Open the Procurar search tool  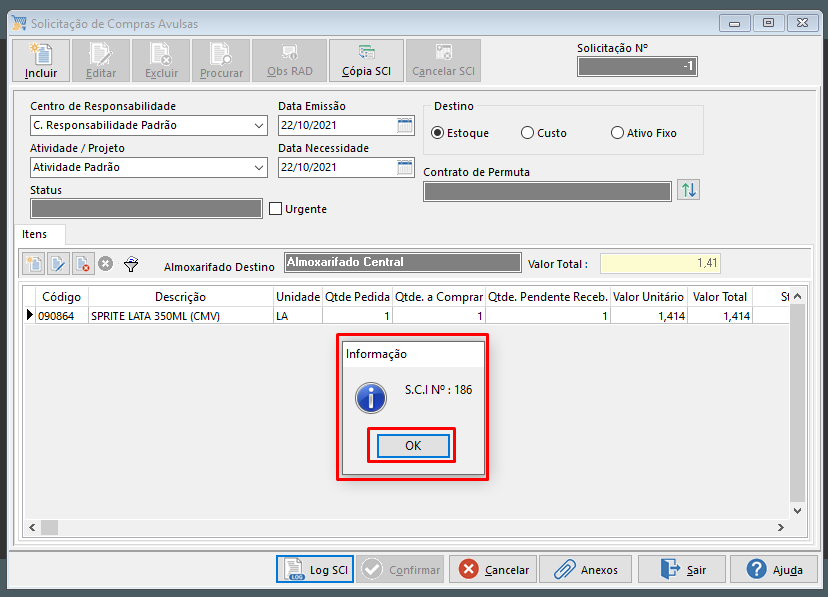coord(221,60)
